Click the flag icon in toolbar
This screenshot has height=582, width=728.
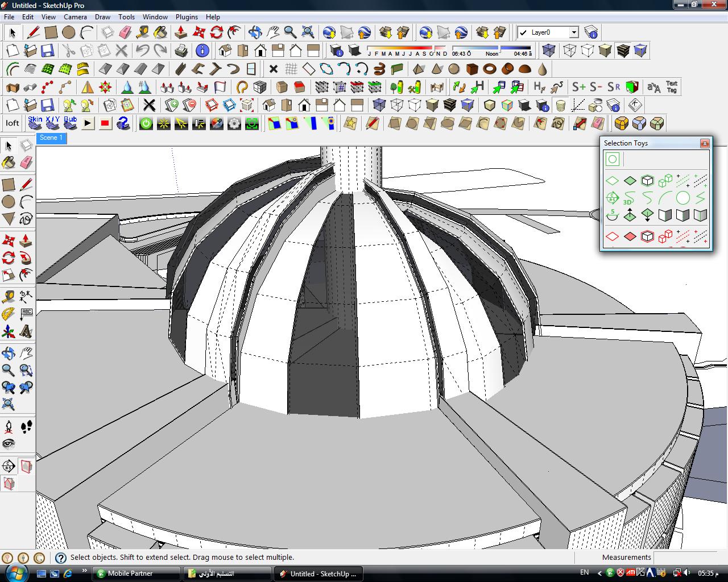pos(220,88)
